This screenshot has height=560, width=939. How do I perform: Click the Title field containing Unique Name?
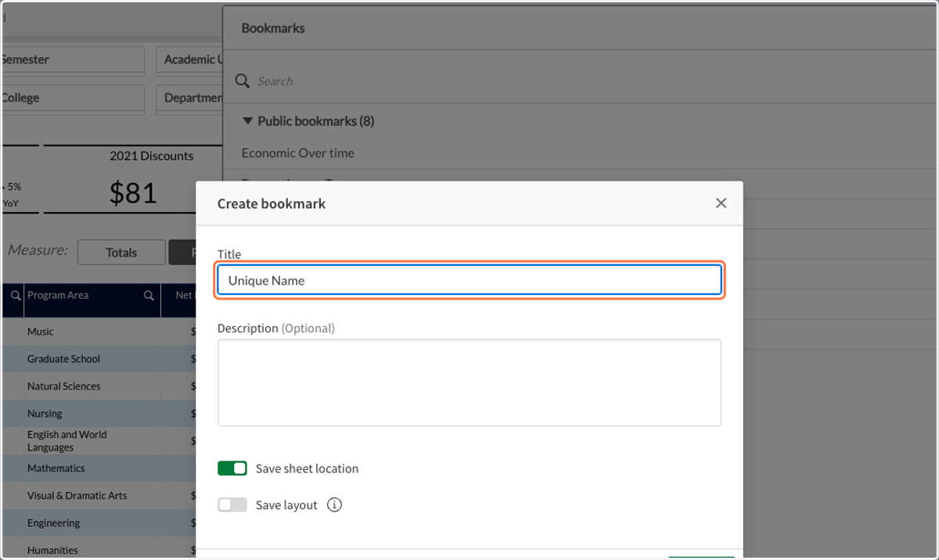pos(469,280)
